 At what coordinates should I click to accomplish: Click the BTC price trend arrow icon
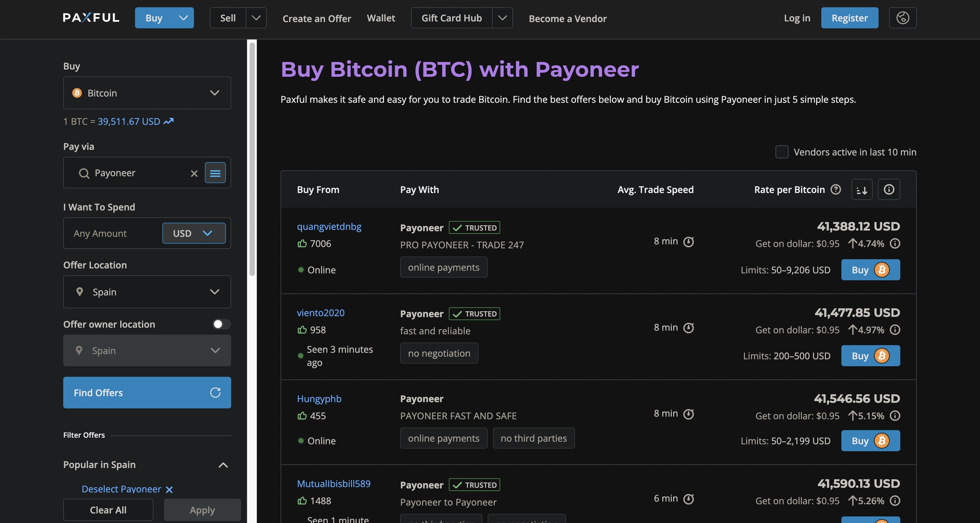[169, 121]
